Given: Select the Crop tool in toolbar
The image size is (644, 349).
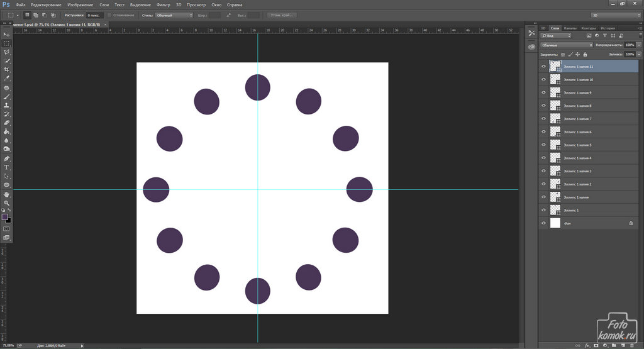Looking at the screenshot, I should [x=6, y=69].
